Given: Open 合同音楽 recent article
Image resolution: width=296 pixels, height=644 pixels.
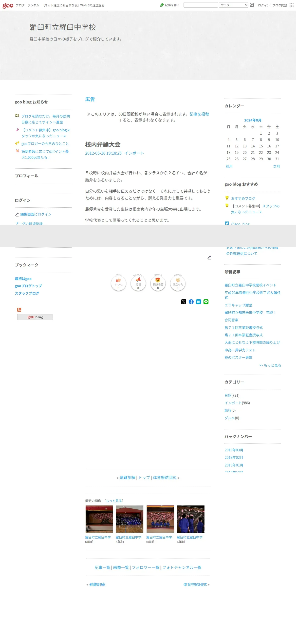Looking at the screenshot, I should (231, 320).
